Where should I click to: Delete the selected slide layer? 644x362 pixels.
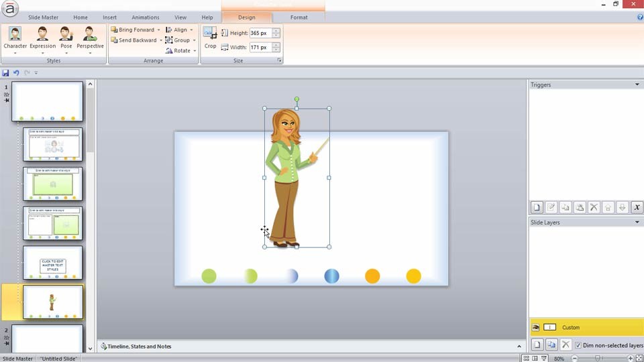[566, 345]
